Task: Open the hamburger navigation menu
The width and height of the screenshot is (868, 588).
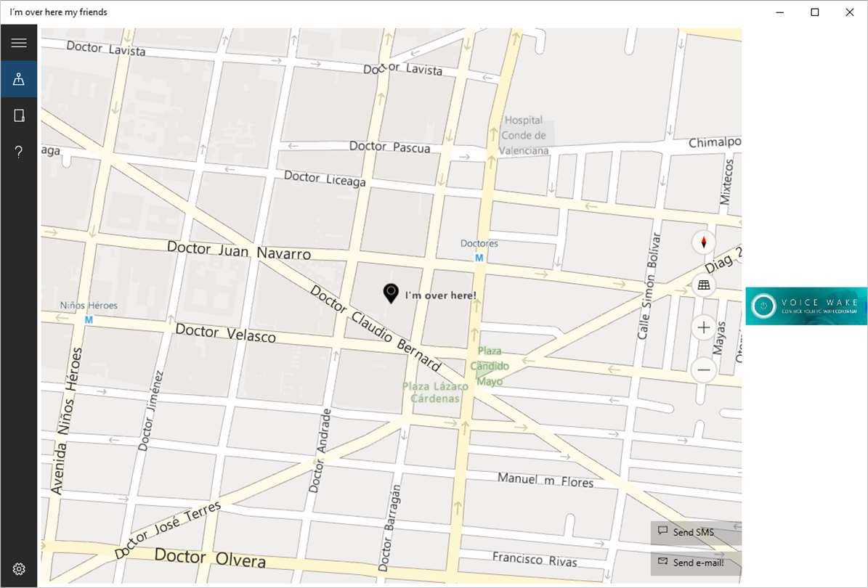Action: click(x=19, y=43)
